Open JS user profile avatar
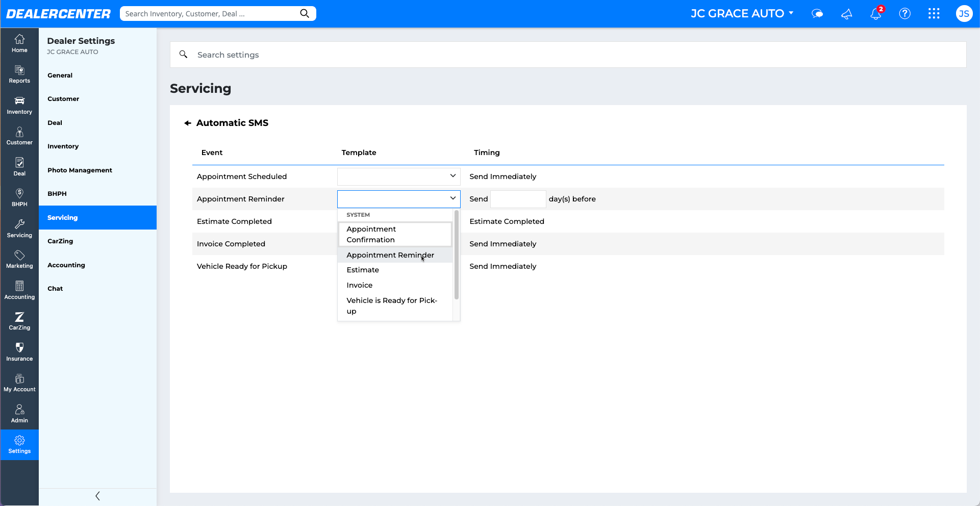Screen dimensions: 980x506 pos(964,14)
